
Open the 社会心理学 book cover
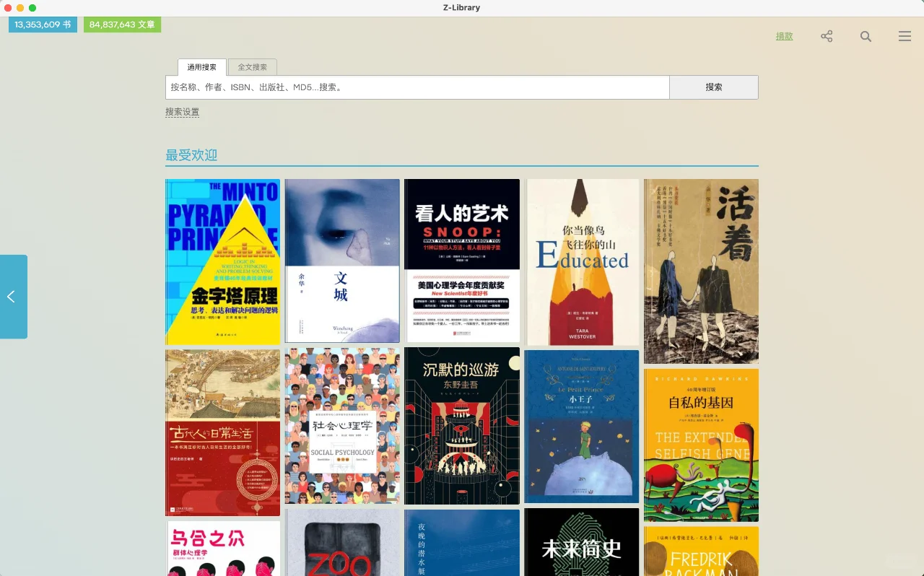[342, 426]
